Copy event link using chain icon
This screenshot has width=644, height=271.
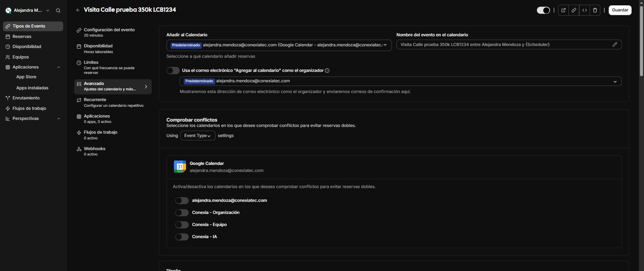[x=574, y=10]
